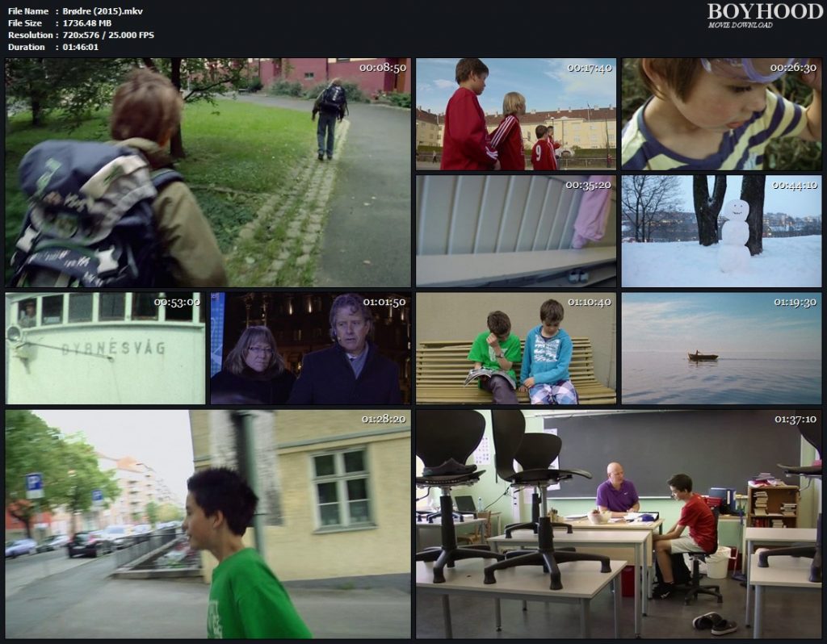Click the file size value 1736.48 MB
Viewport: 827px width, 644px height.
(x=88, y=23)
